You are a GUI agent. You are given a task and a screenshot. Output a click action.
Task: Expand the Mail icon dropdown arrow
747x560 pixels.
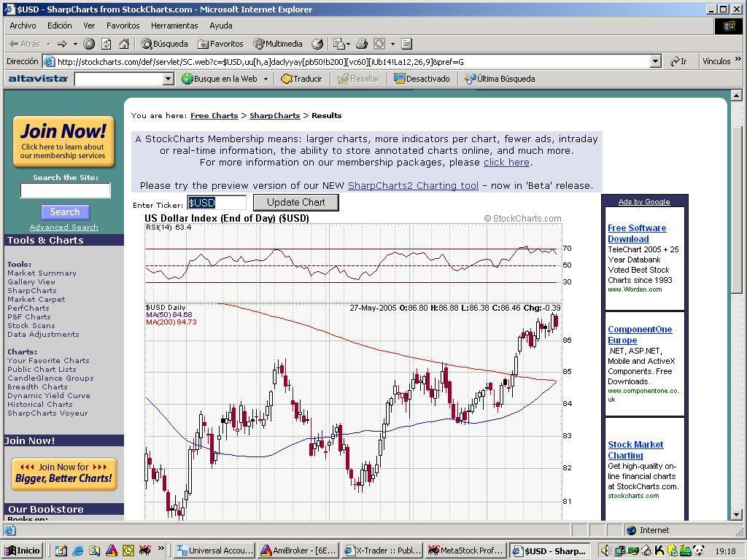[348, 44]
